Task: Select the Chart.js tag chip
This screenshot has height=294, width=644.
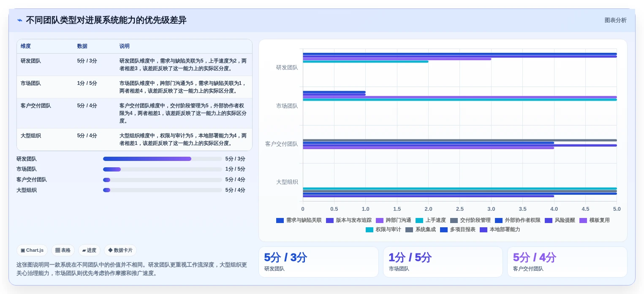Action: [32, 250]
